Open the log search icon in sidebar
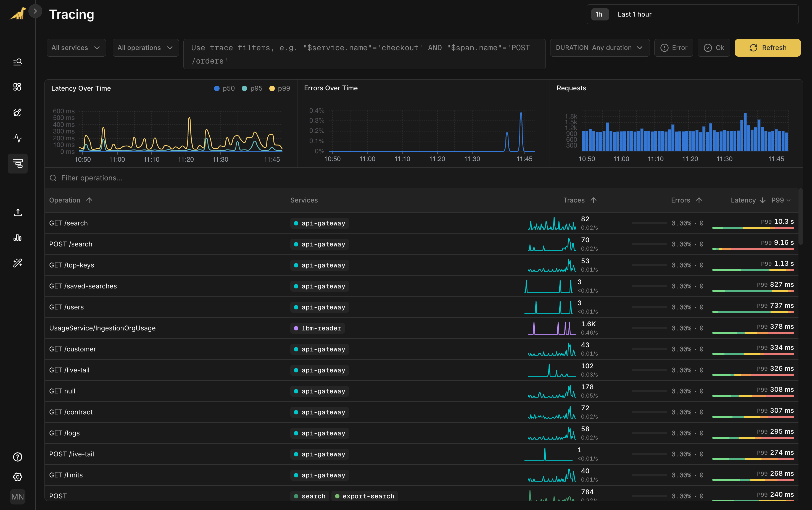 point(17,62)
